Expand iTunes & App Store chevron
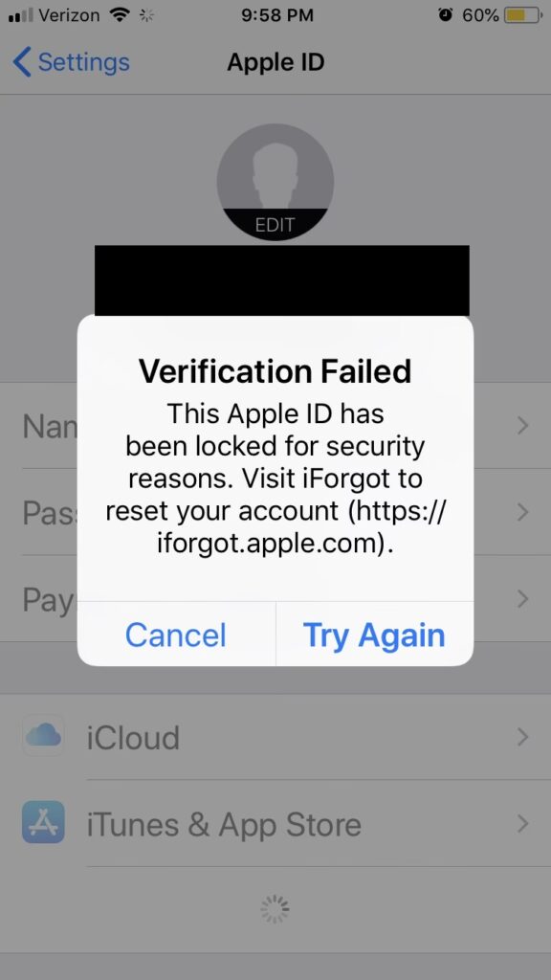 coord(523,824)
